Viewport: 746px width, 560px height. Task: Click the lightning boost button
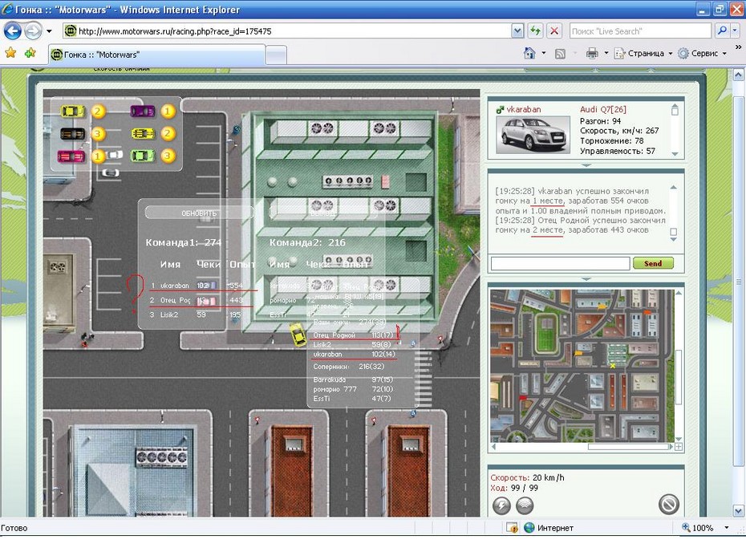click(501, 505)
